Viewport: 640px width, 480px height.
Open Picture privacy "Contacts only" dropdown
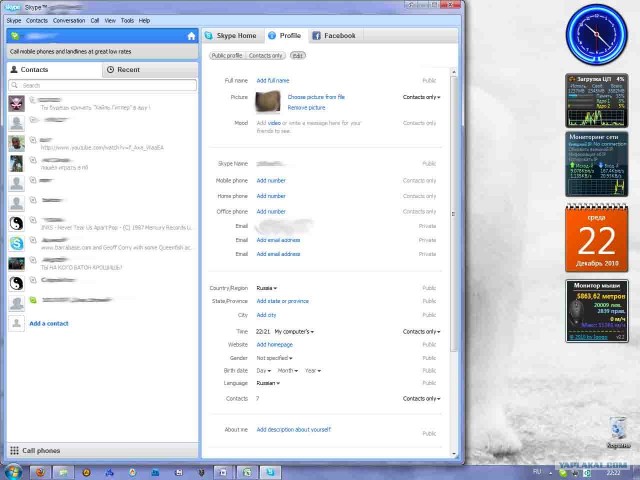click(x=421, y=97)
